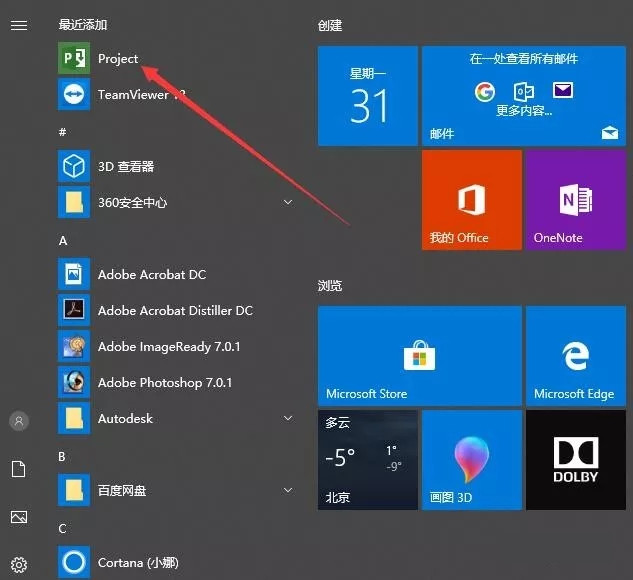Open the calendar tile showing 31
Screen dimensions: 633x580
(x=368, y=96)
